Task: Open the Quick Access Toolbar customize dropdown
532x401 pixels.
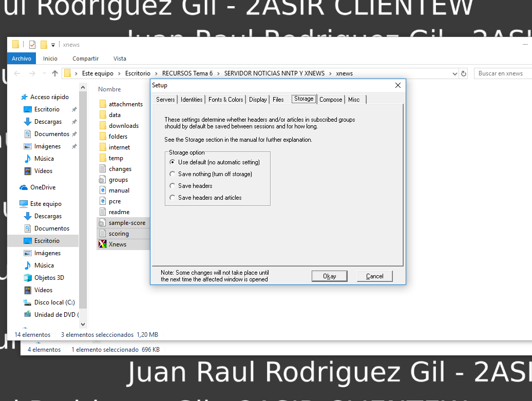Action: coord(53,45)
